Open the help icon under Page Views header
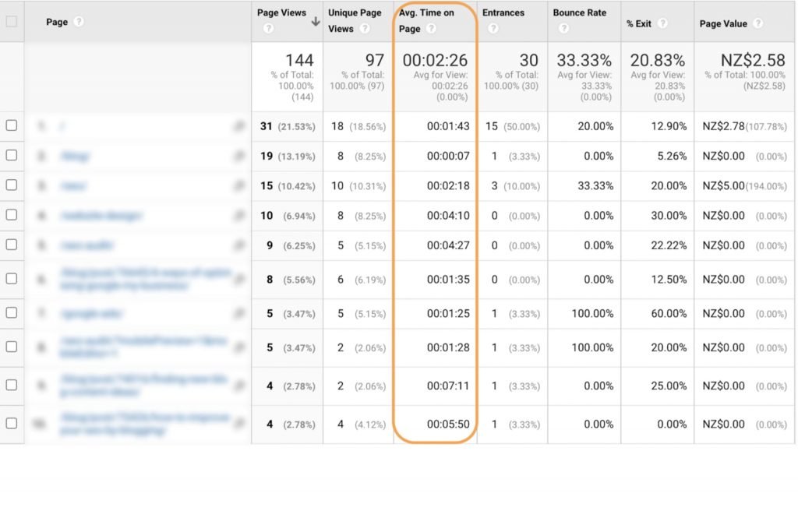The width and height of the screenshot is (798, 532). (269, 29)
